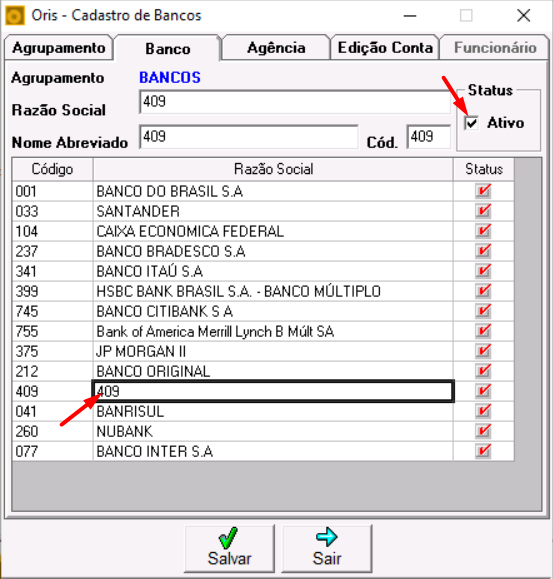The image size is (553, 579).
Task: Toggle status checkbox for BANCO ORIGINAL
Action: pos(483,371)
